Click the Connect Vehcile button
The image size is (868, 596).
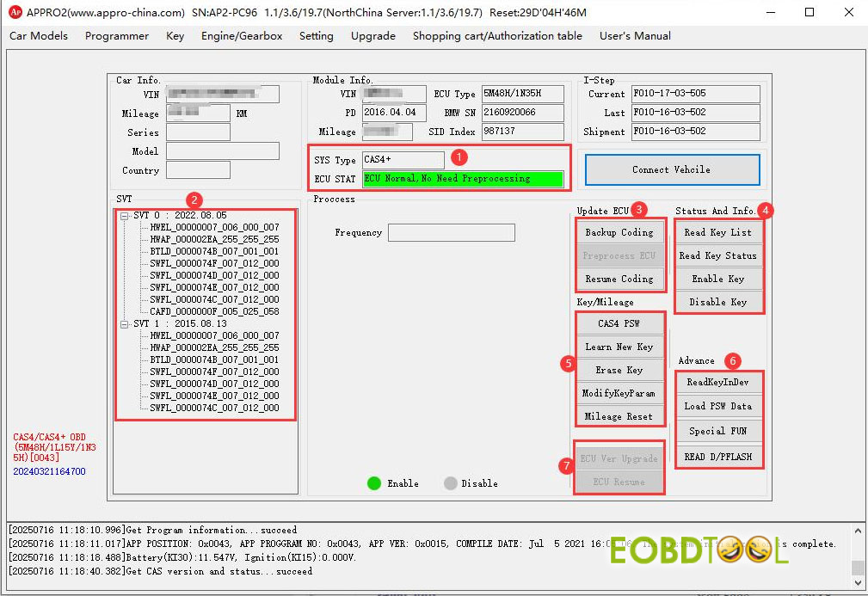pyautogui.click(x=672, y=170)
